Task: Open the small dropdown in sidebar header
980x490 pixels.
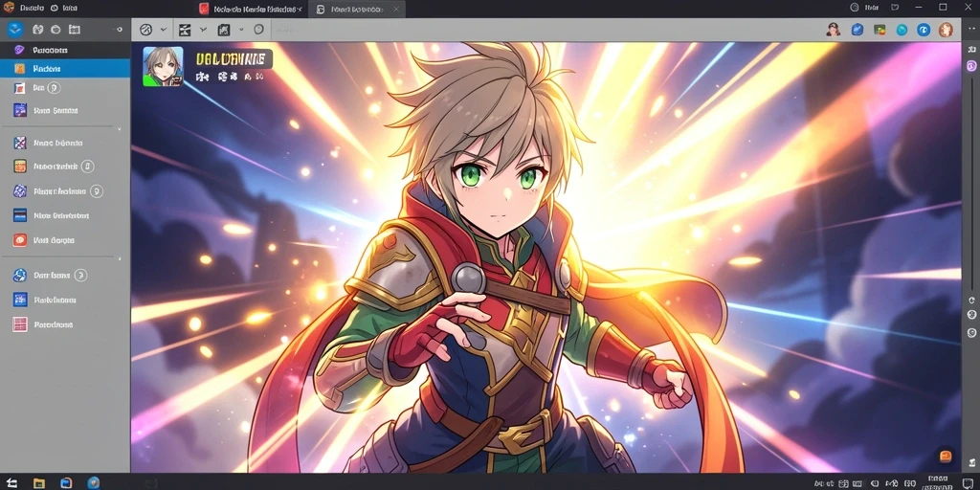Action: (119, 30)
